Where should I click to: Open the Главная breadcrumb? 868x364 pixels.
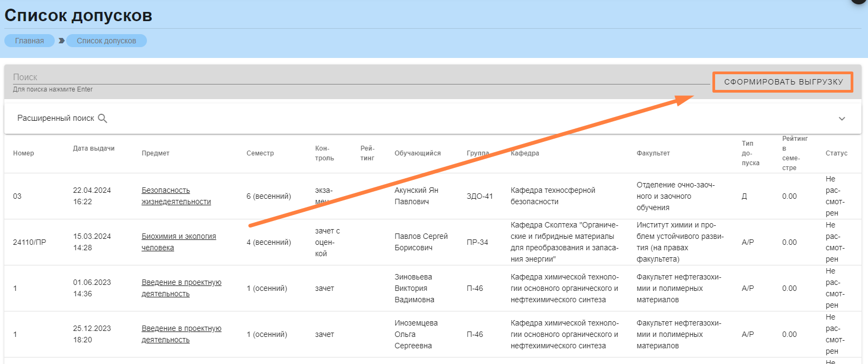tap(29, 41)
